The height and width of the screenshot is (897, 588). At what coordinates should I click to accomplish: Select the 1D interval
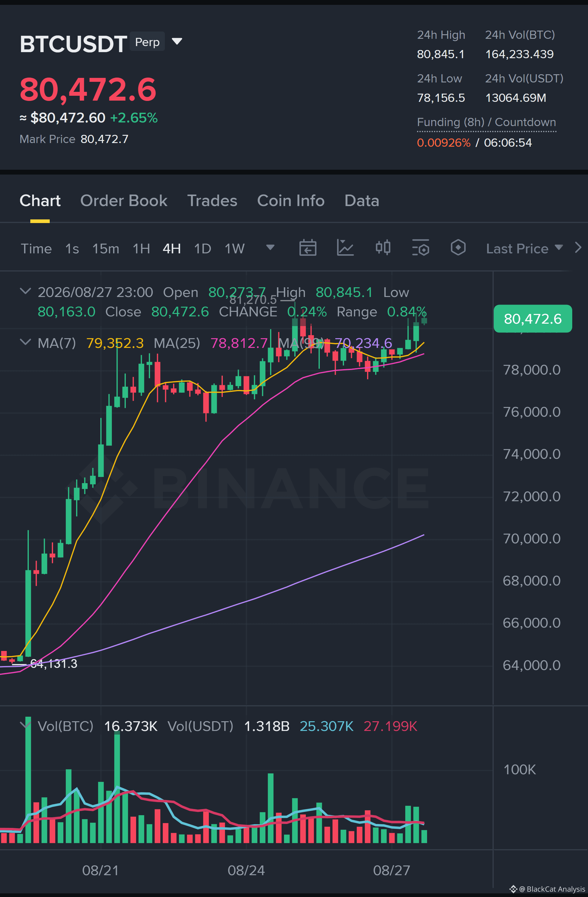point(202,249)
